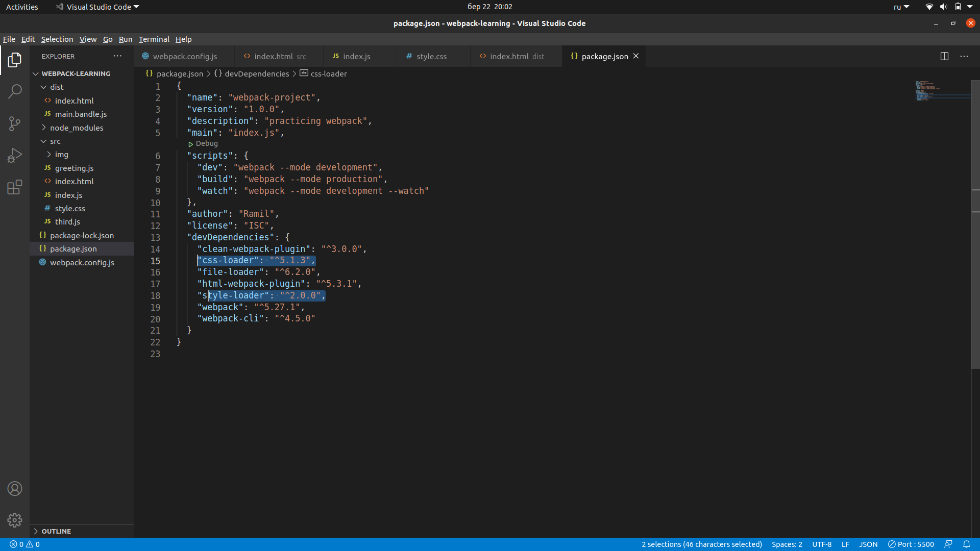
Task: Open the Accounts menu icon
Action: pyautogui.click(x=15, y=489)
